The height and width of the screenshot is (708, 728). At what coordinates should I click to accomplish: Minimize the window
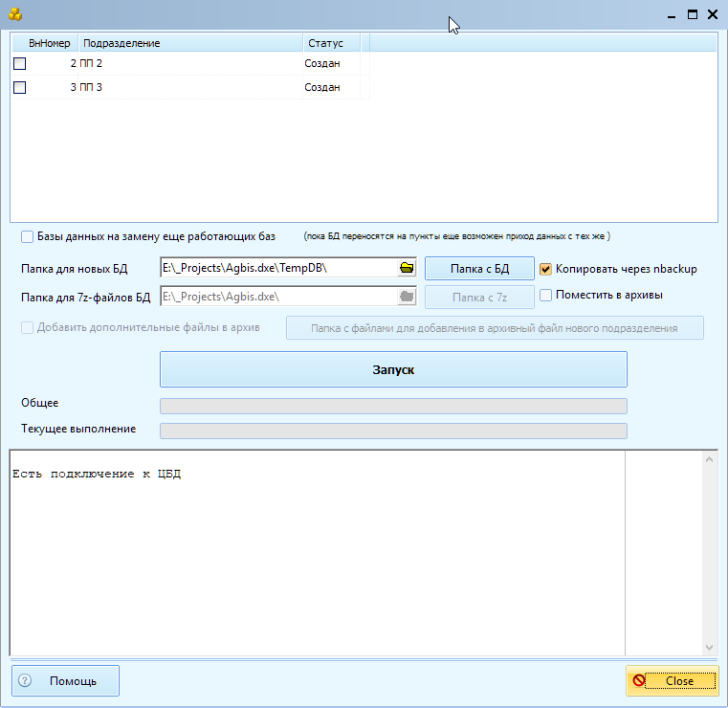point(672,15)
